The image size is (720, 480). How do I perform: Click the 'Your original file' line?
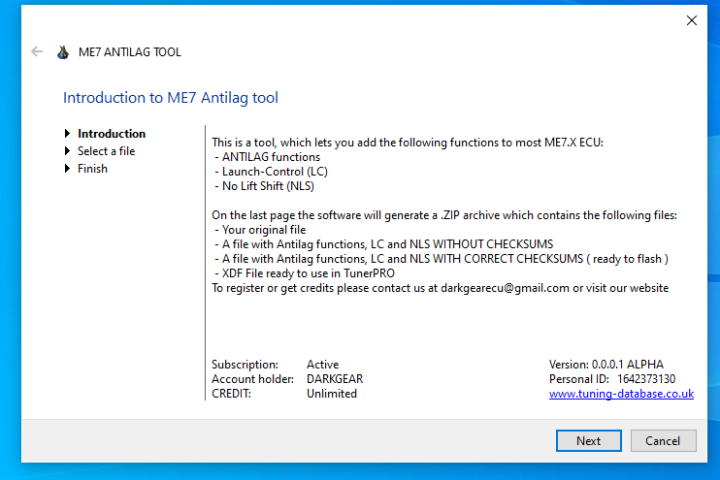pos(260,230)
